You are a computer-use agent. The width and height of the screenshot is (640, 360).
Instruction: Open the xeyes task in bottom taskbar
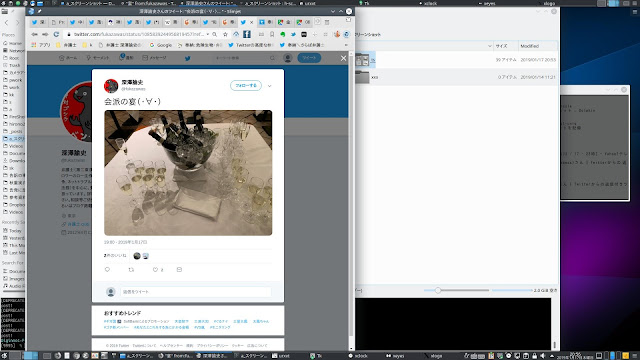[x=395, y=356]
